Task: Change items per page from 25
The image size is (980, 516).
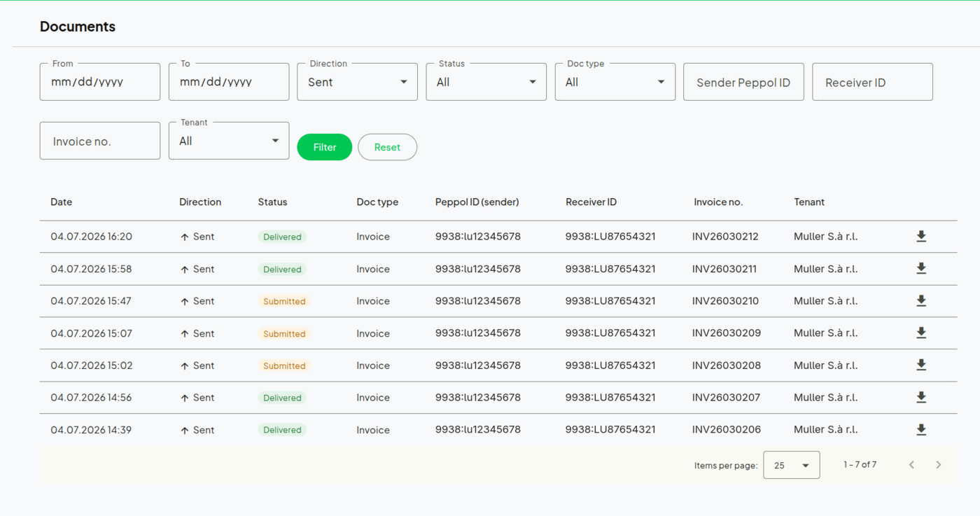Action: (x=792, y=466)
